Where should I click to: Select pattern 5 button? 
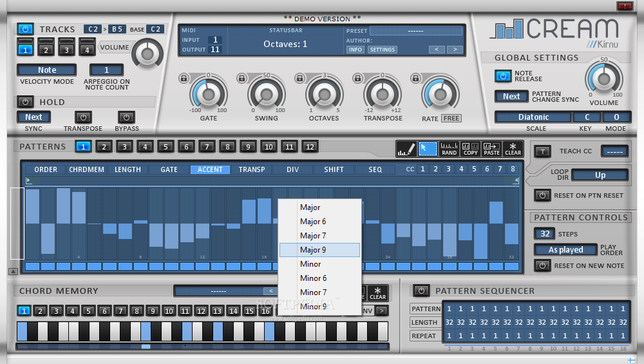click(166, 147)
